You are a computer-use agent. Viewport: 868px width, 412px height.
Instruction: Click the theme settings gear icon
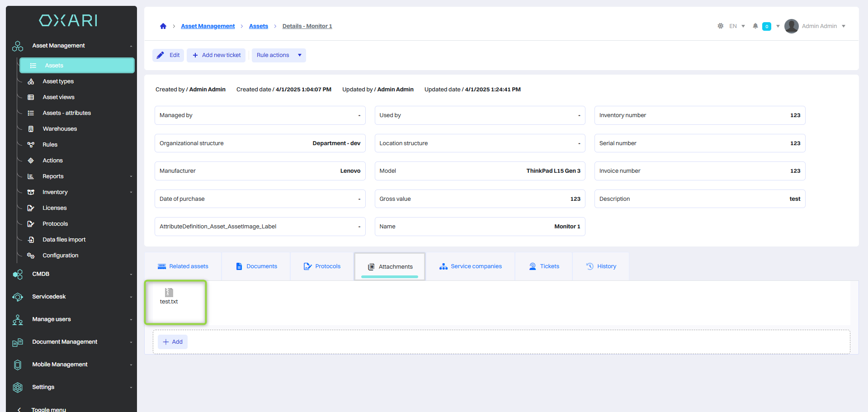click(x=720, y=26)
